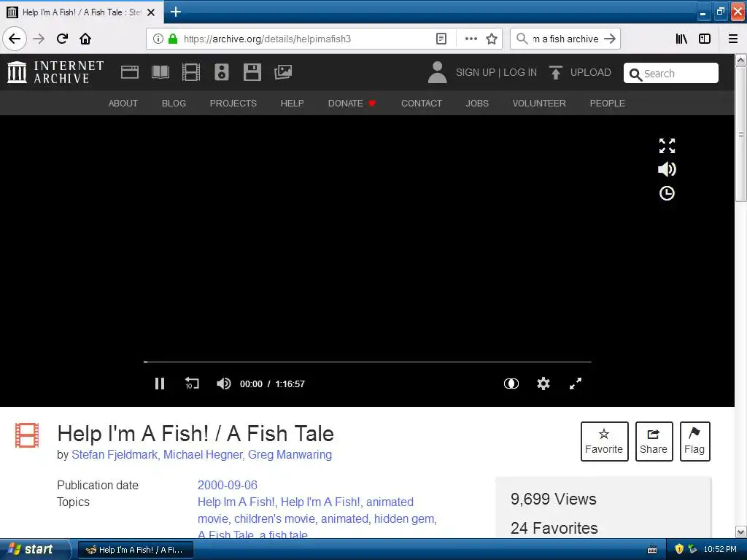This screenshot has width=747, height=560.
Task: Open page actions three-dot menu
Action: [x=471, y=39]
